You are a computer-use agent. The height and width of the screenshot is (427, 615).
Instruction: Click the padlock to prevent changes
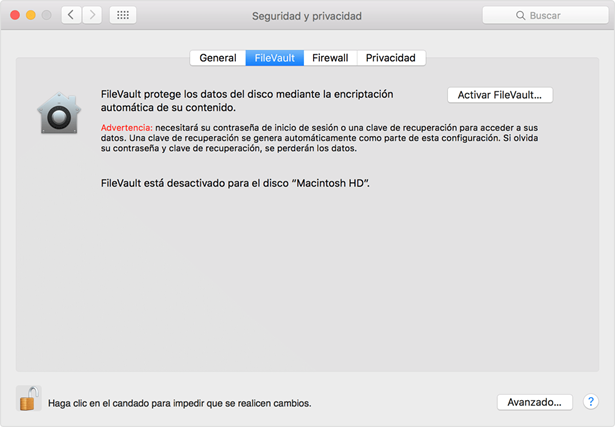[x=29, y=400]
